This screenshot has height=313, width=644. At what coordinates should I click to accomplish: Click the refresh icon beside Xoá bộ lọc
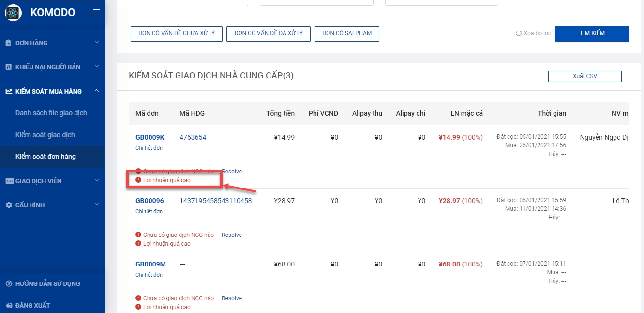[519, 33]
